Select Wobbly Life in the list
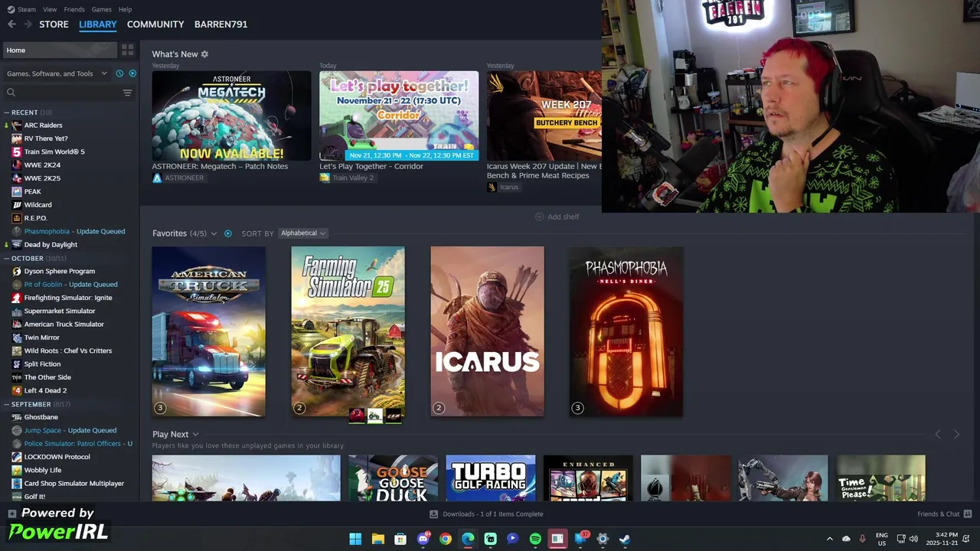This screenshot has height=551, width=980. 43,470
